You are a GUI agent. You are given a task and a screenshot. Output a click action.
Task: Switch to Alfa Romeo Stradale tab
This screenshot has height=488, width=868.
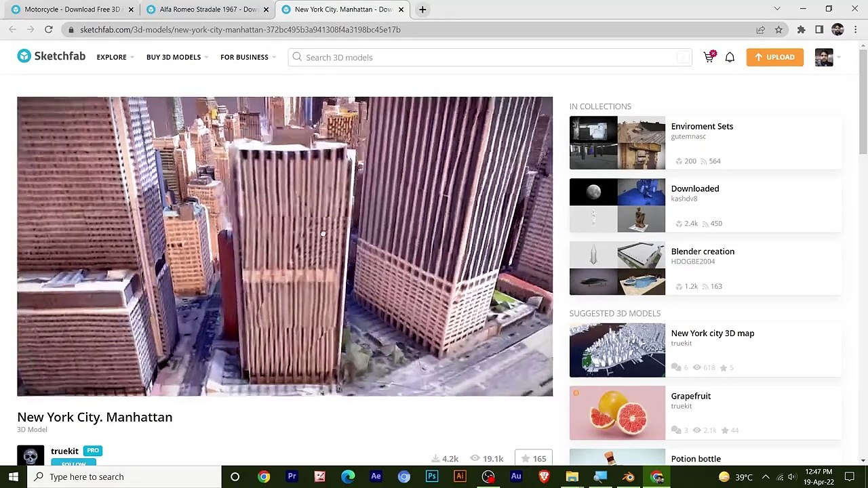click(208, 9)
